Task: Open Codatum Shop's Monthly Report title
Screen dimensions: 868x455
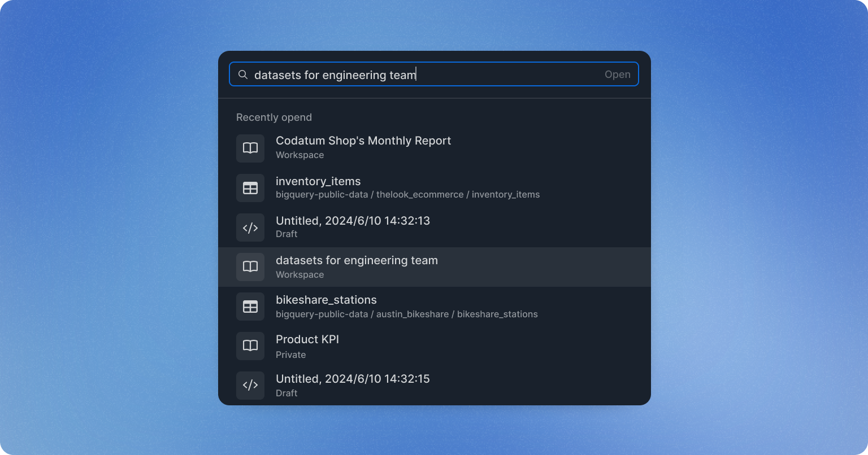Action: pyautogui.click(x=363, y=141)
